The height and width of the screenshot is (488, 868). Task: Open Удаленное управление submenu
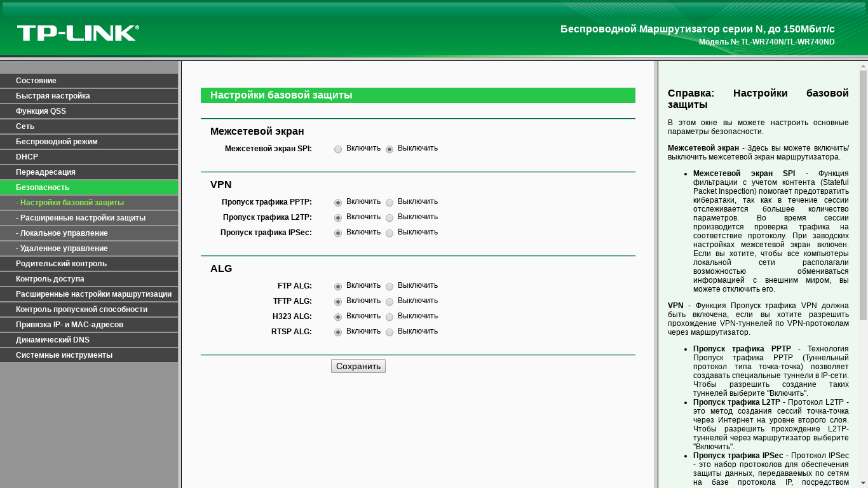[89, 248]
